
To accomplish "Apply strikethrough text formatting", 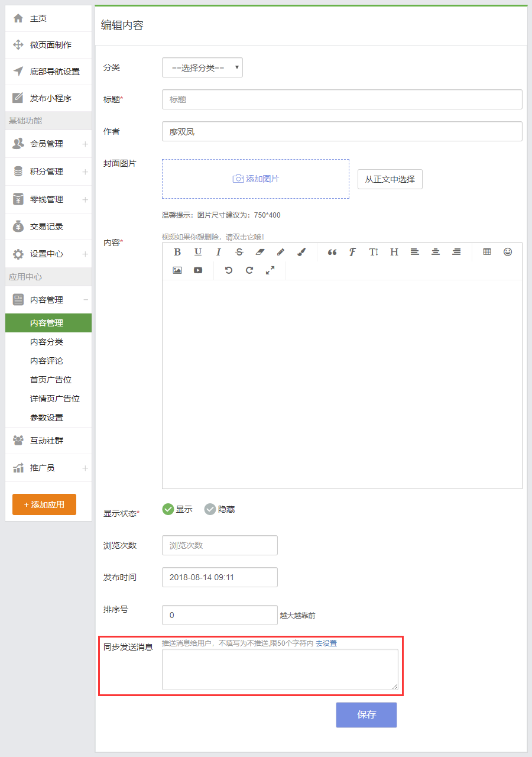I will click(239, 252).
